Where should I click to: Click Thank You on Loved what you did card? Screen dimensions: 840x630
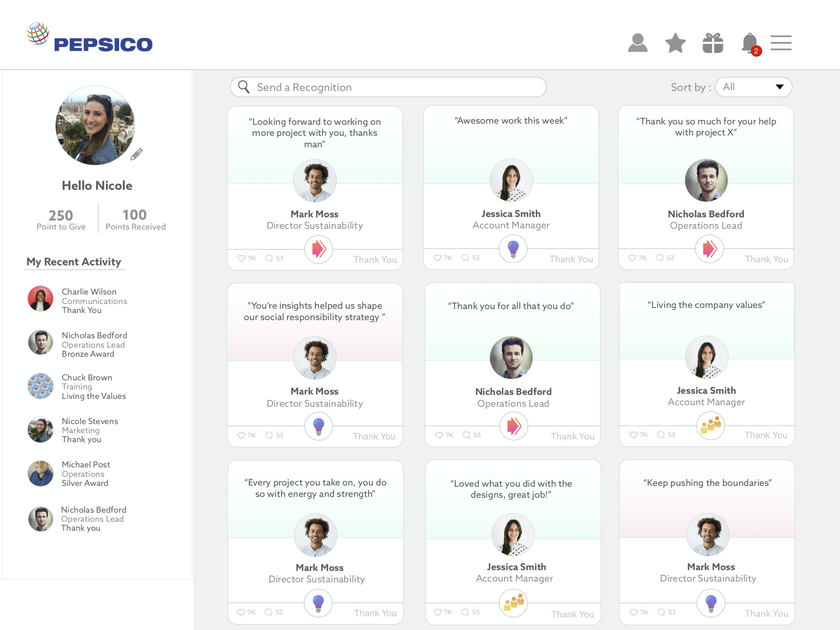tap(572, 614)
